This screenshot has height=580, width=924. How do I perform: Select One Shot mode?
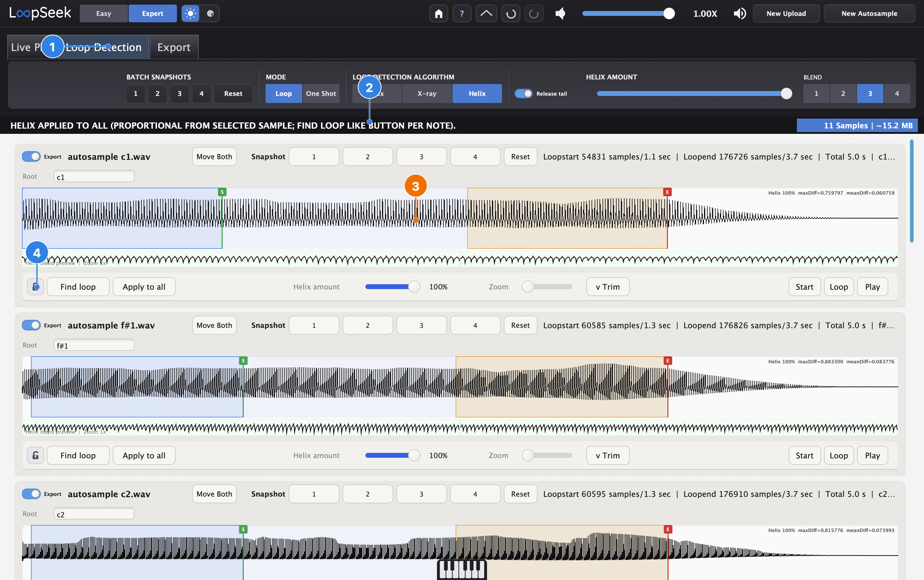tap(321, 94)
